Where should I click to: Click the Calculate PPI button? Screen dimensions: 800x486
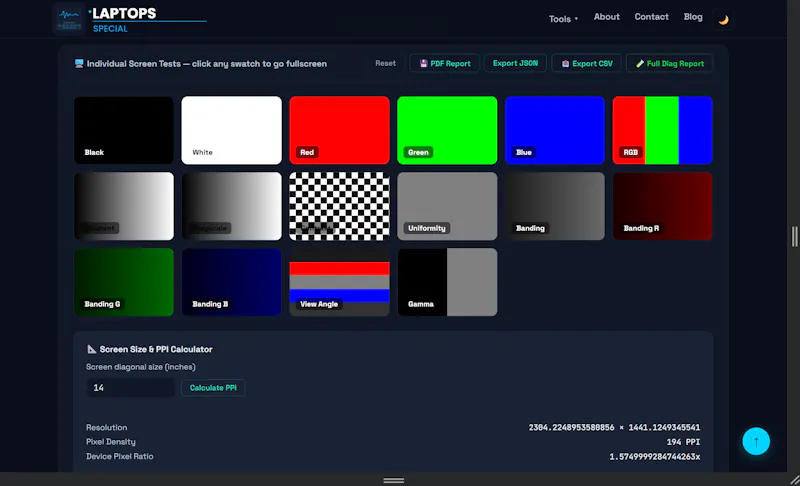[213, 388]
